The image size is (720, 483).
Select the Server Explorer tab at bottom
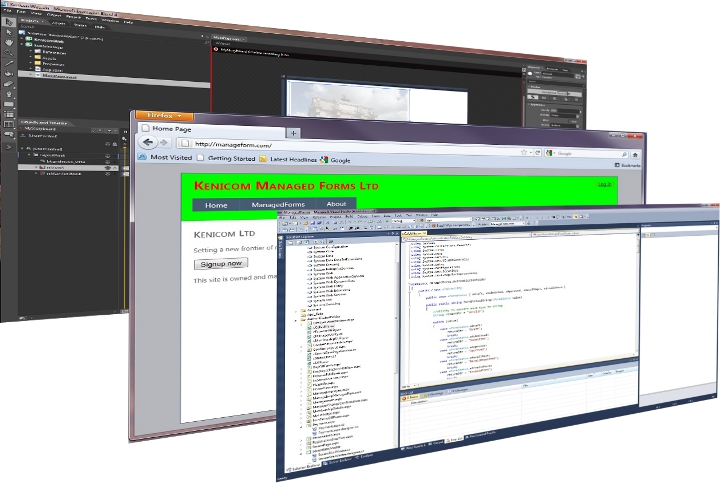[338, 461]
